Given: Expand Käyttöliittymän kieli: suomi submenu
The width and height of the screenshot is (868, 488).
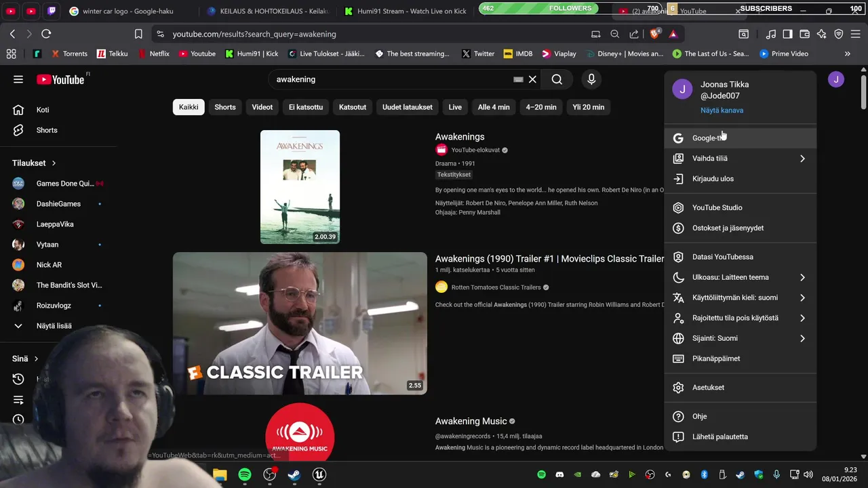Looking at the screenshot, I should [741, 298].
